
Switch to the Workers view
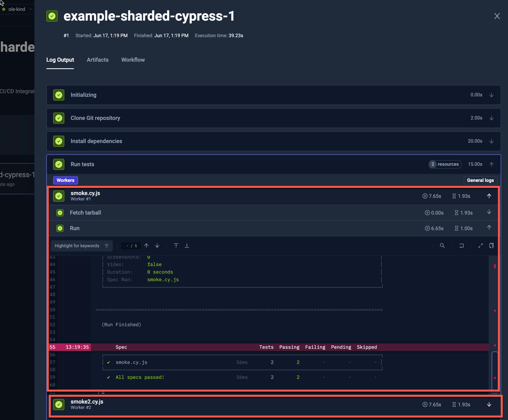click(65, 180)
